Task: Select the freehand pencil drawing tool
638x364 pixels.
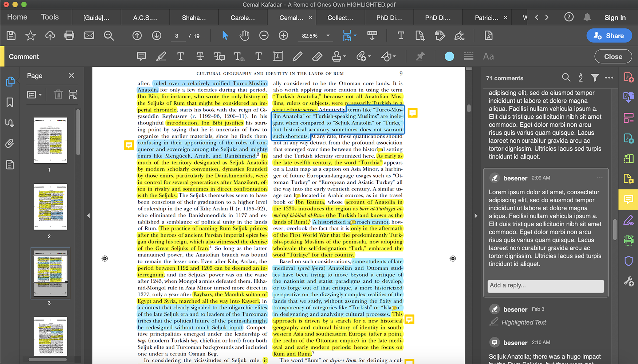Action: (x=298, y=56)
